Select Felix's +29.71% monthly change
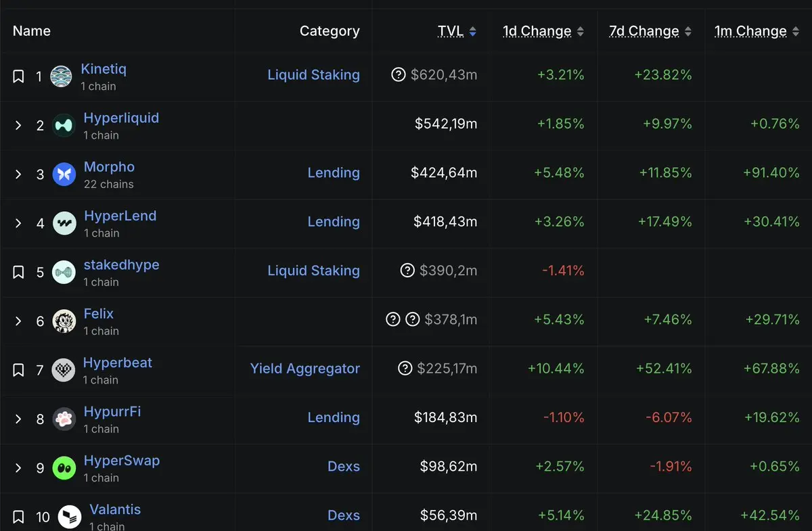The width and height of the screenshot is (812, 531). [x=772, y=319]
